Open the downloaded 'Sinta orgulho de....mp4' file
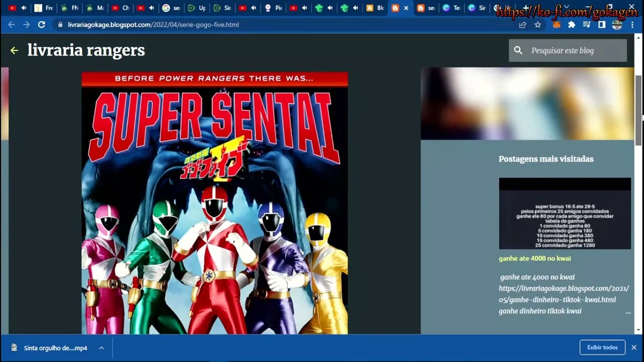 click(55, 348)
